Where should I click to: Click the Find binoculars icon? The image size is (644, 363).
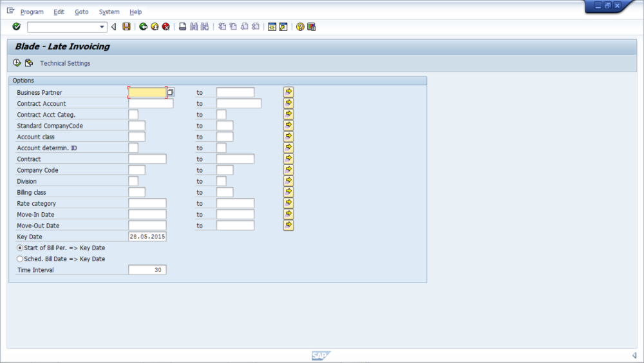coord(193,26)
